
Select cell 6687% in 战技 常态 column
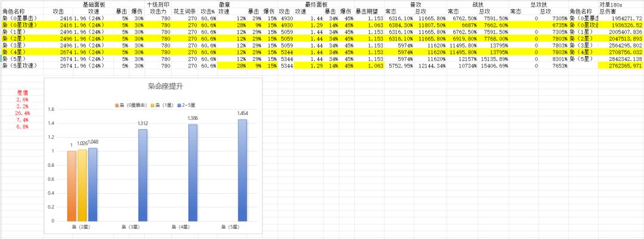[468, 26]
